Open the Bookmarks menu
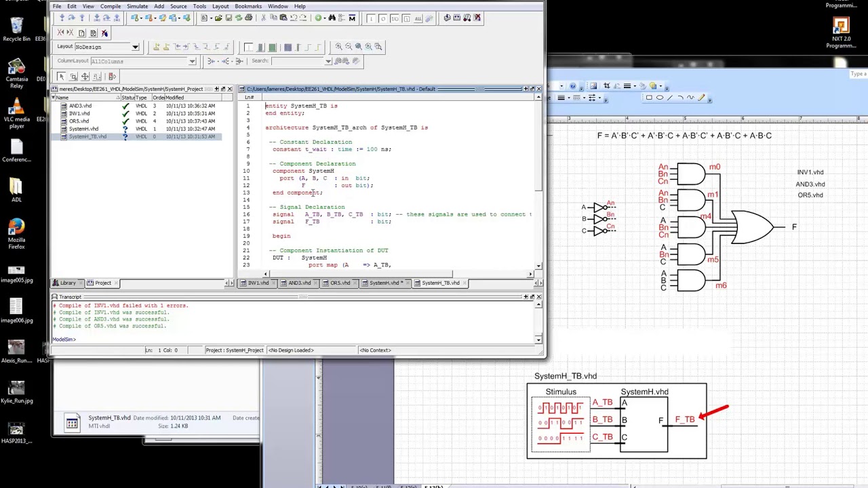The width and height of the screenshot is (868, 488). [x=248, y=6]
